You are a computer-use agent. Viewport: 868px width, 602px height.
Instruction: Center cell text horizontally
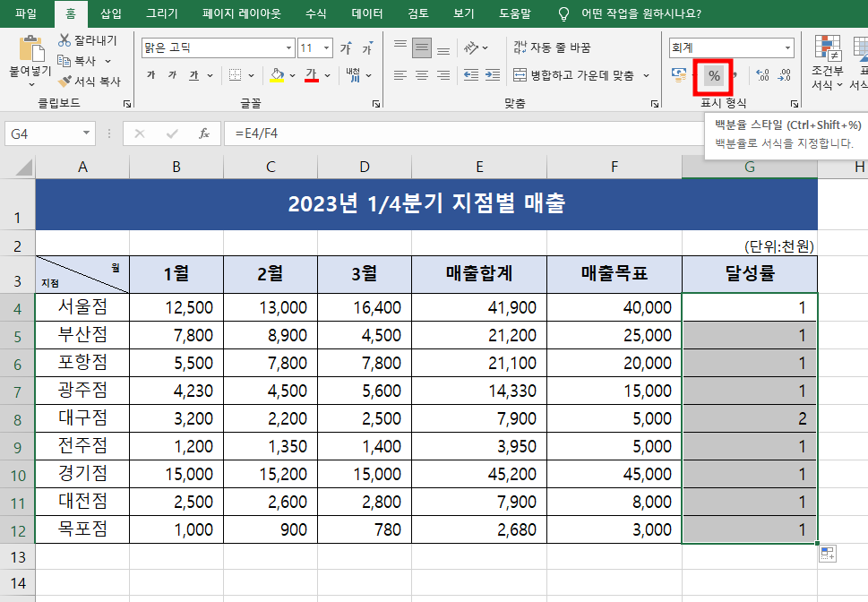click(x=422, y=74)
